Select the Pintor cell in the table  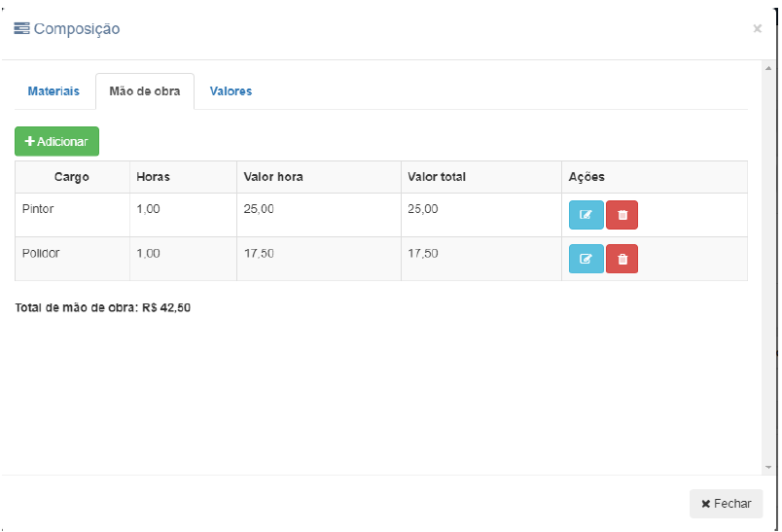(40, 209)
